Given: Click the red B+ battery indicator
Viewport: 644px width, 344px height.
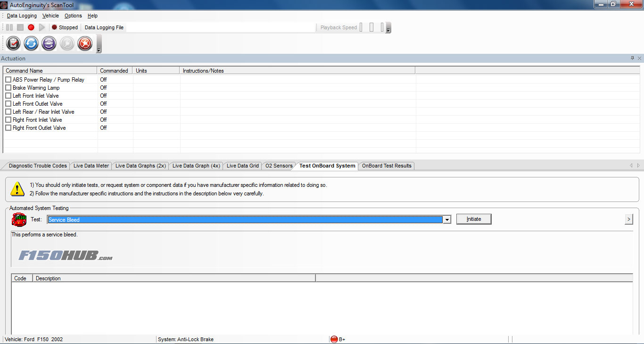Looking at the screenshot, I should (334, 339).
